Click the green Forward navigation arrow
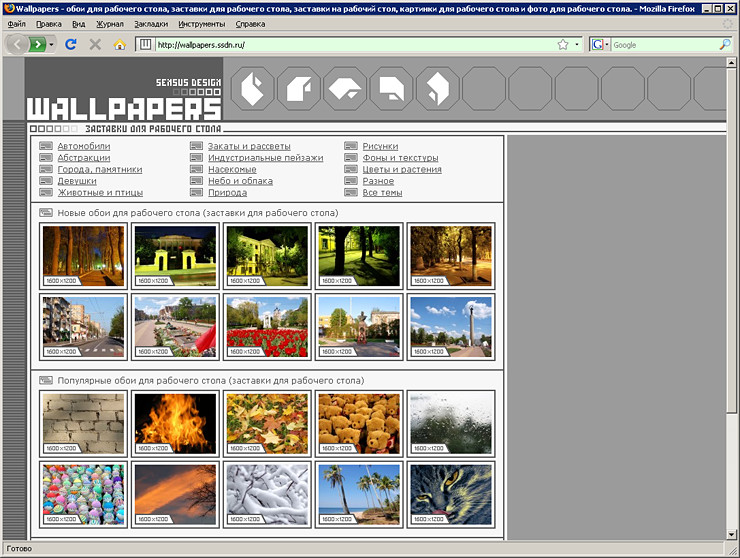The height and width of the screenshot is (558, 740). pyautogui.click(x=38, y=45)
